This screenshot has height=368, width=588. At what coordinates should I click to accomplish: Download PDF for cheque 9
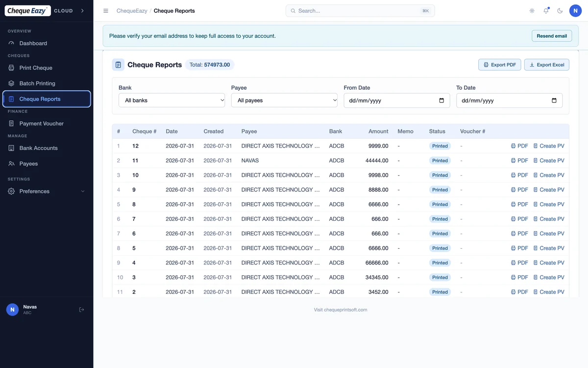[519, 189]
